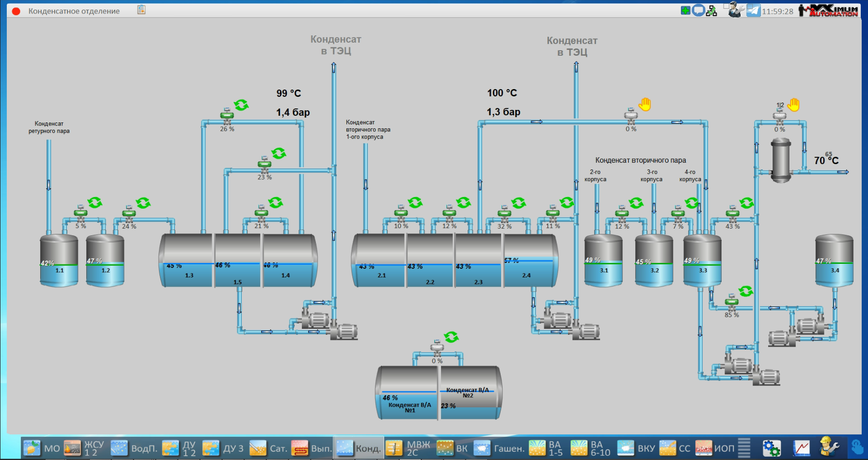Toggle green auto mode icon above 26 % valve
This screenshot has width=868, height=460.
pyautogui.click(x=241, y=105)
